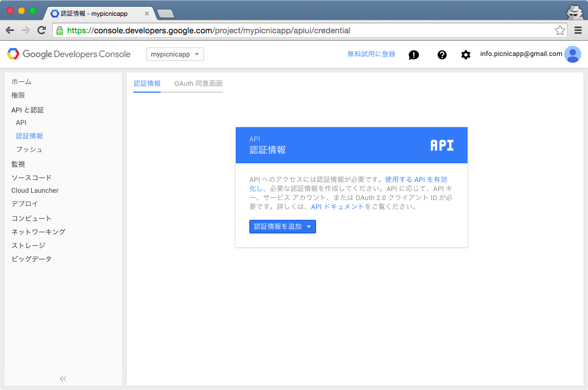Open 権限 in the sidebar
Screen dimensions: 588x390
pos(18,96)
